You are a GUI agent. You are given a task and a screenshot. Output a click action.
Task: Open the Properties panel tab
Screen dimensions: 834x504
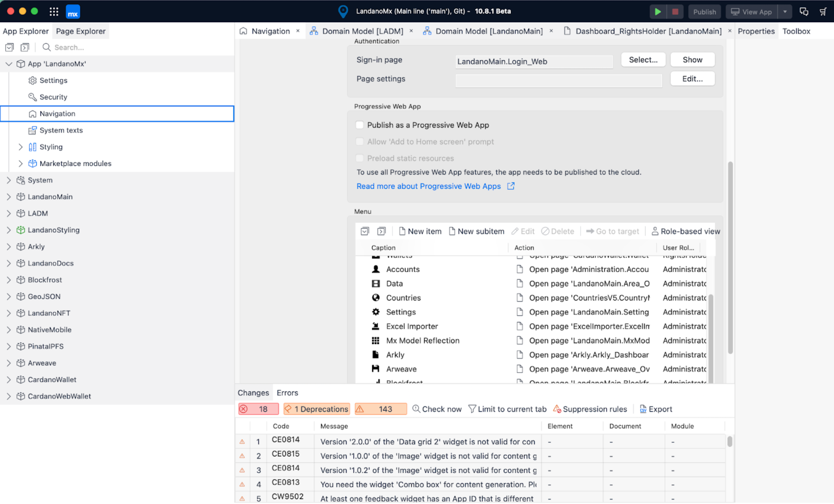pyautogui.click(x=756, y=31)
